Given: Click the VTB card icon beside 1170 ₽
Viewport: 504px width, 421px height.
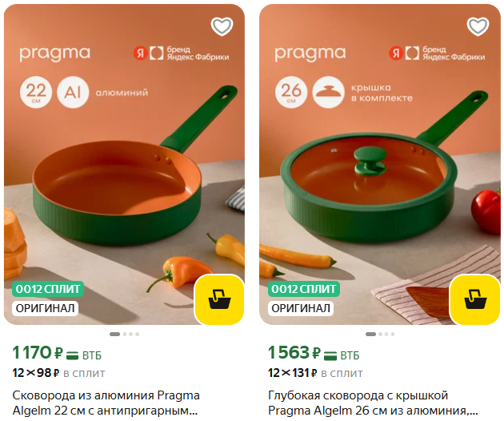Looking at the screenshot, I should [72, 355].
